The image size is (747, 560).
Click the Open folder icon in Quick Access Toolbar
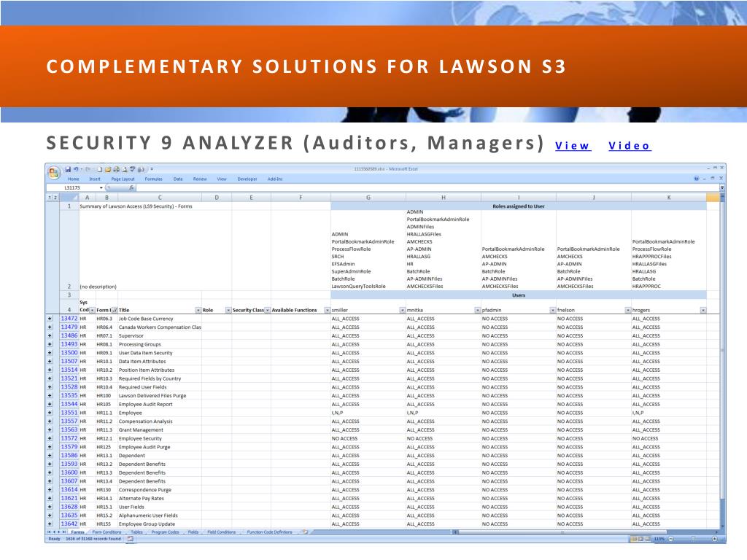[108, 169]
